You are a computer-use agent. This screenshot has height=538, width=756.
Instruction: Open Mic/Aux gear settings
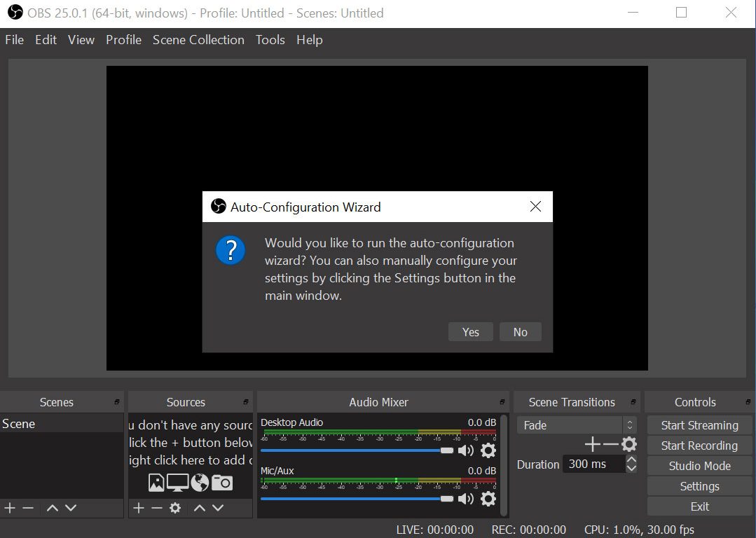(488, 499)
